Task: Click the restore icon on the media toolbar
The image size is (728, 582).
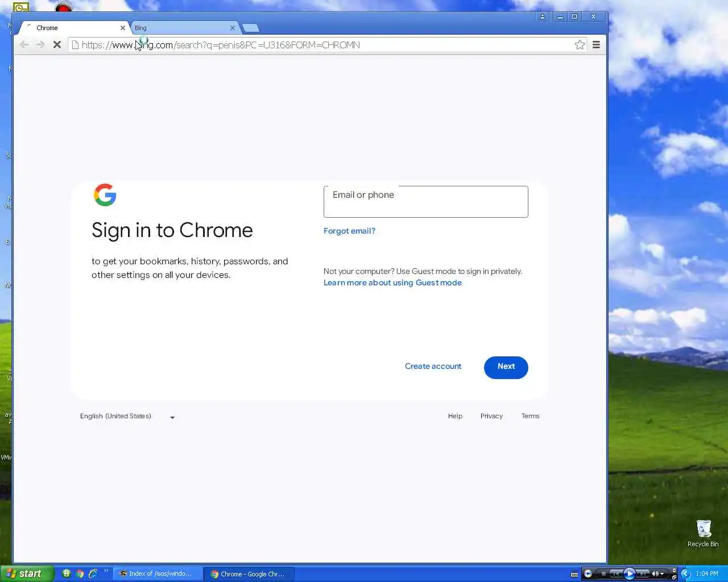Action: click(x=674, y=577)
